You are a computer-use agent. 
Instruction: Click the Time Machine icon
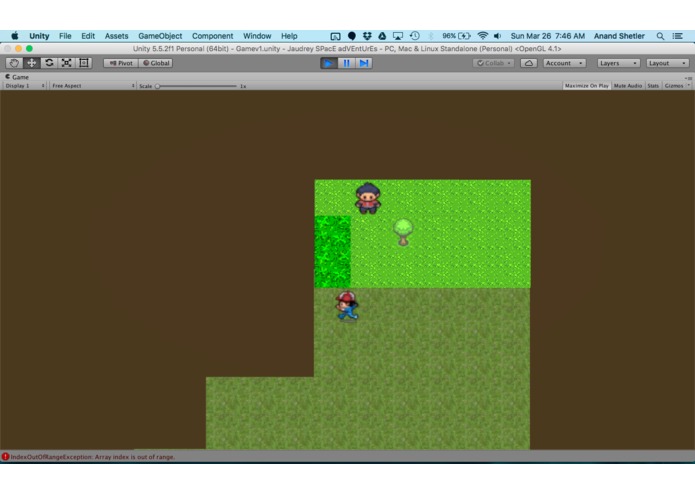click(x=414, y=36)
